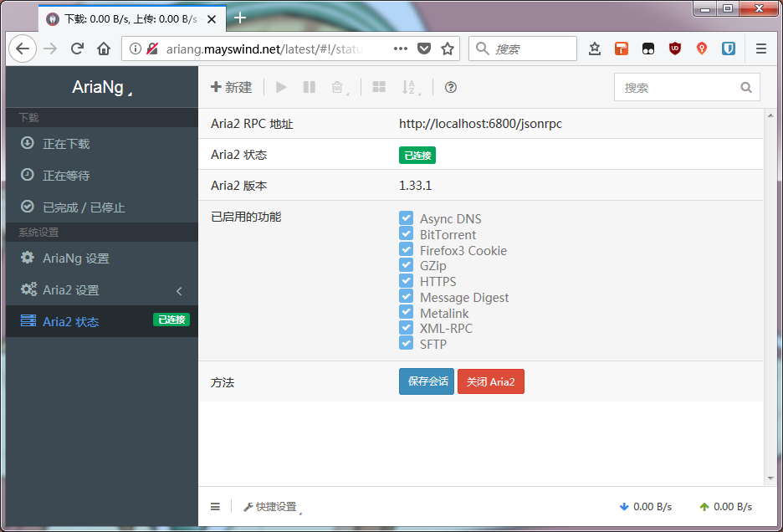Toggle the Async DNS checkbox
Screen dimensions: 783x532
pos(406,217)
